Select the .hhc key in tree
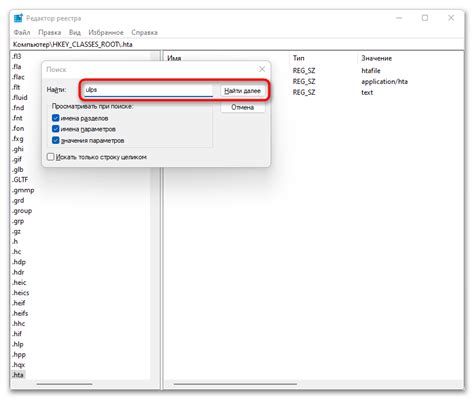Viewport: 474px width, 399px height. point(19,323)
